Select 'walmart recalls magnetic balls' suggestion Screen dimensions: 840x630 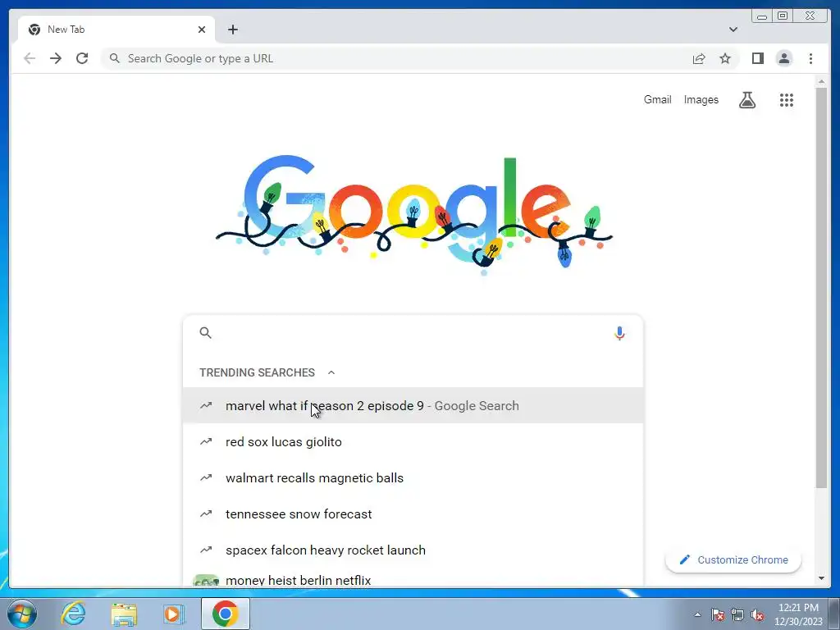click(413, 478)
